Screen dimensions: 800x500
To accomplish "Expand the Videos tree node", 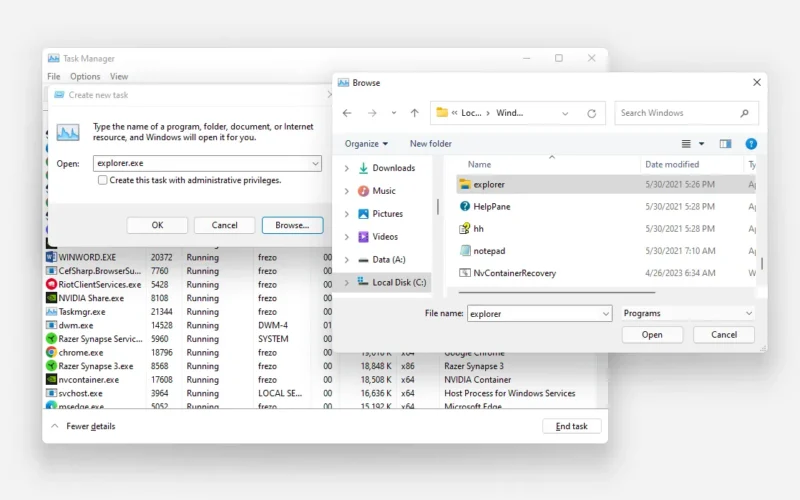I will tap(346, 237).
